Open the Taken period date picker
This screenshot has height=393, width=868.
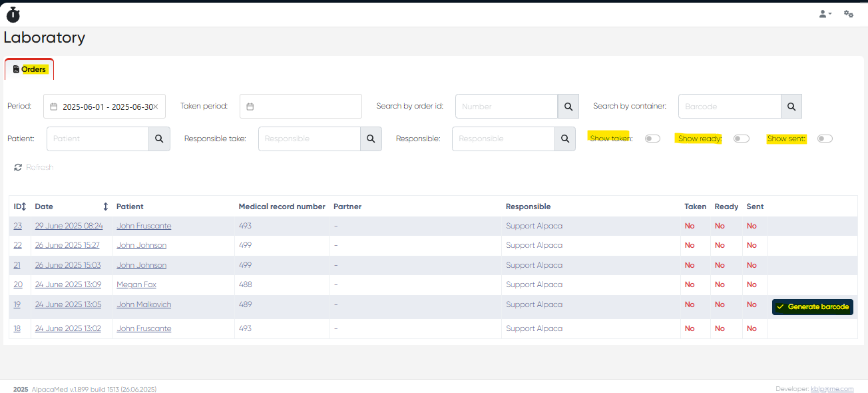300,107
